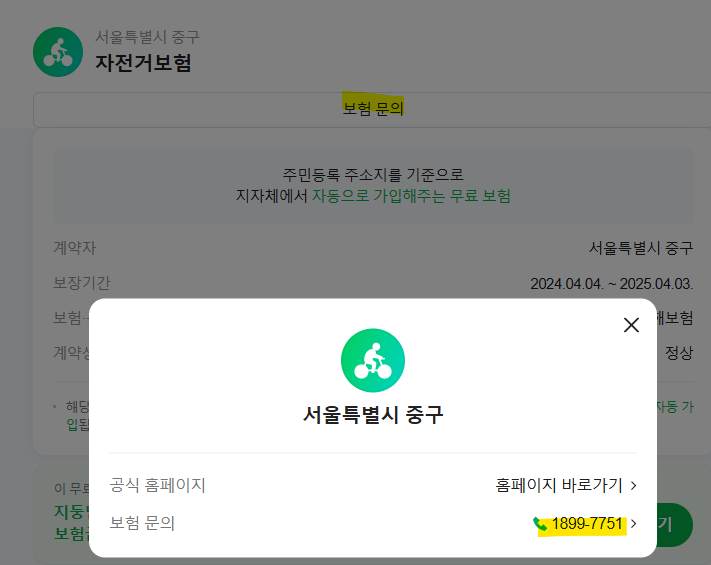The image size is (711, 565).
Task: Click the 주민등록 주소지를 기준으로 text
Action: pyautogui.click(x=373, y=175)
